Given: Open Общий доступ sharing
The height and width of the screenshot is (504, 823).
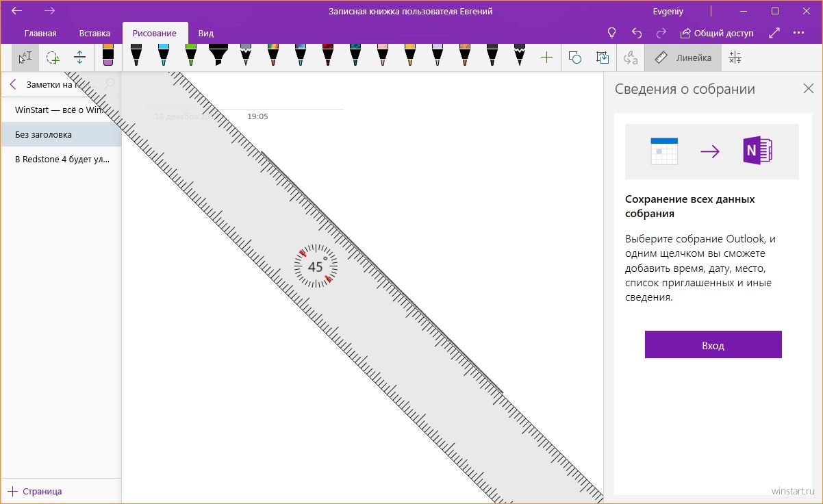Looking at the screenshot, I should click(x=716, y=33).
